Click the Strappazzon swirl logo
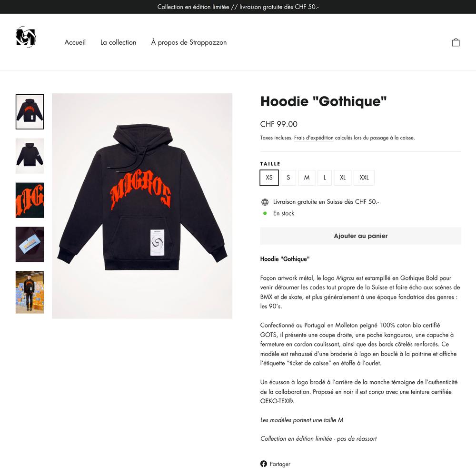 click(x=26, y=37)
